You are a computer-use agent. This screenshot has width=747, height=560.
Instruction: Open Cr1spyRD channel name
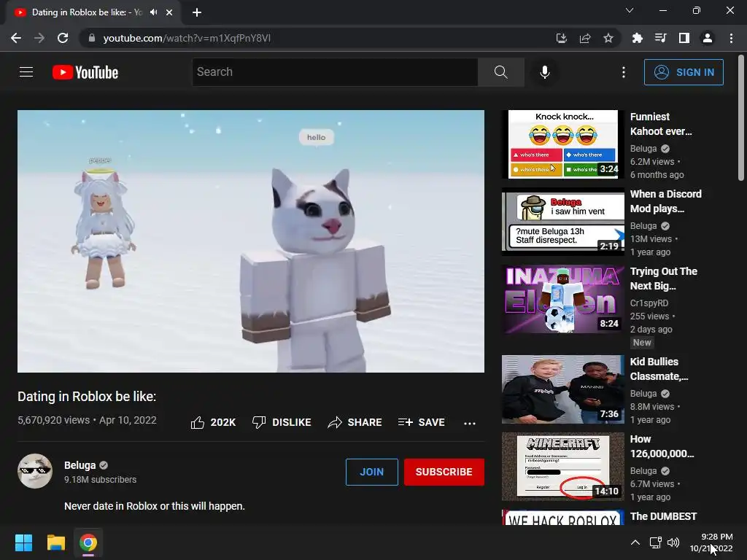pyautogui.click(x=649, y=303)
